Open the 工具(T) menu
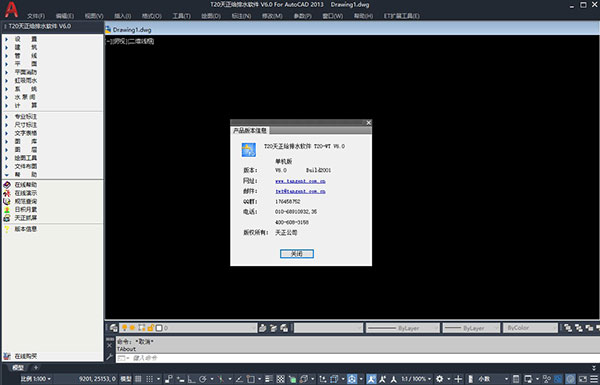The width and height of the screenshot is (600, 385). pyautogui.click(x=181, y=16)
